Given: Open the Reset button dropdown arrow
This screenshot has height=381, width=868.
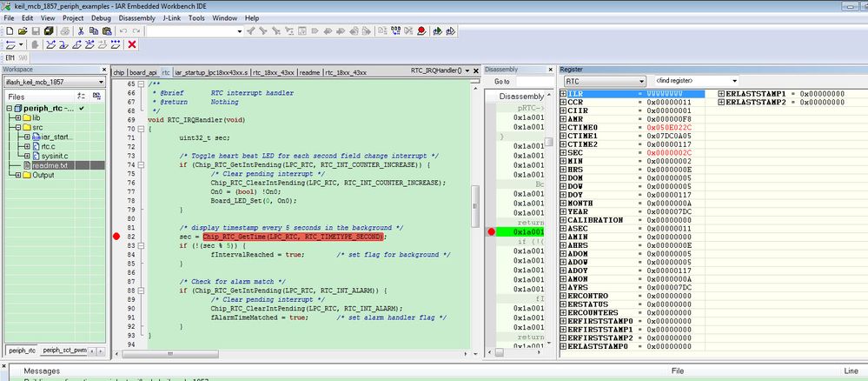Looking at the screenshot, I should [21, 44].
